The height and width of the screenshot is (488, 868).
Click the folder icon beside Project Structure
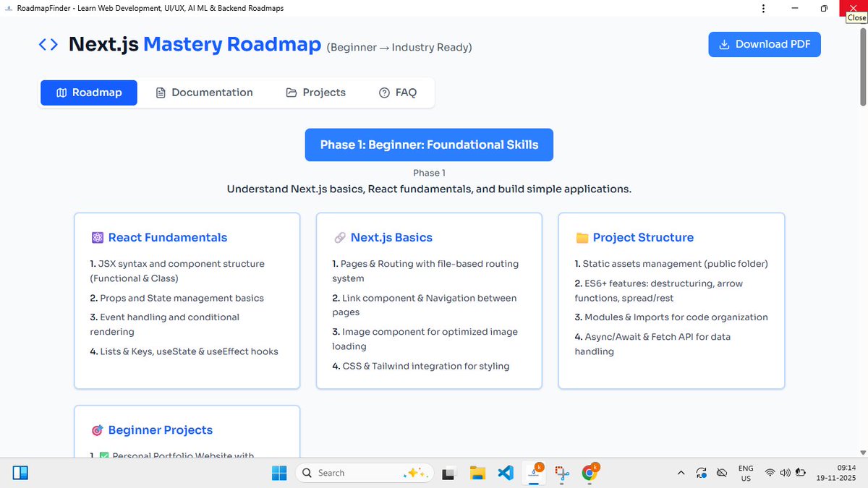tap(582, 238)
